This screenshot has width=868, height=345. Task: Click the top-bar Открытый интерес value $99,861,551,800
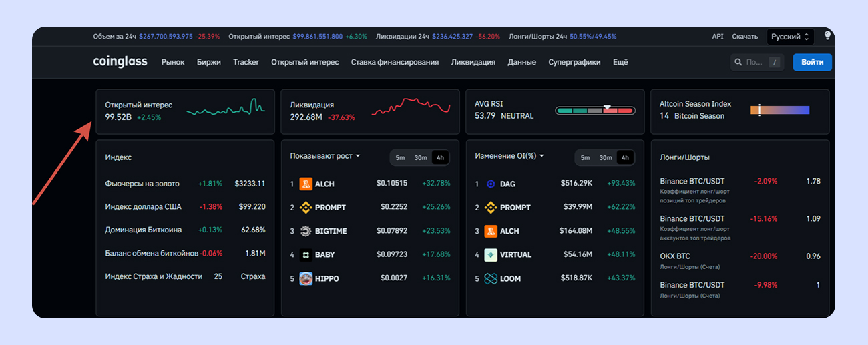tap(318, 37)
